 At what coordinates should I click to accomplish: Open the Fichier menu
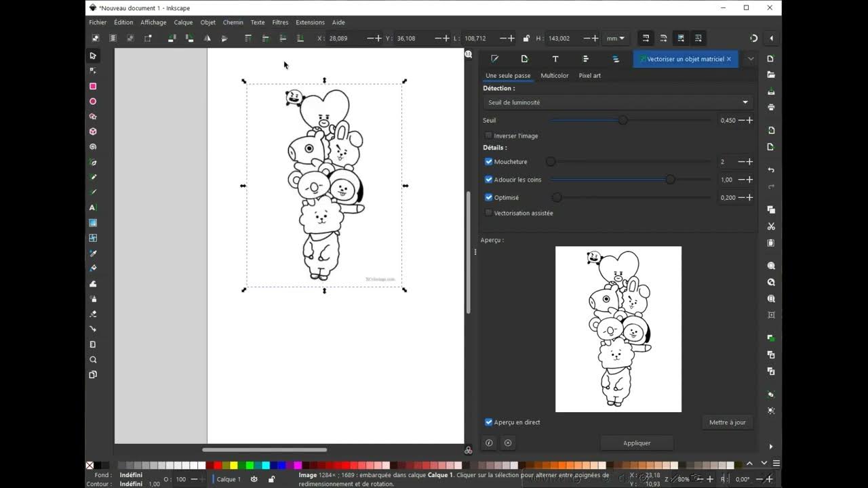click(x=98, y=22)
